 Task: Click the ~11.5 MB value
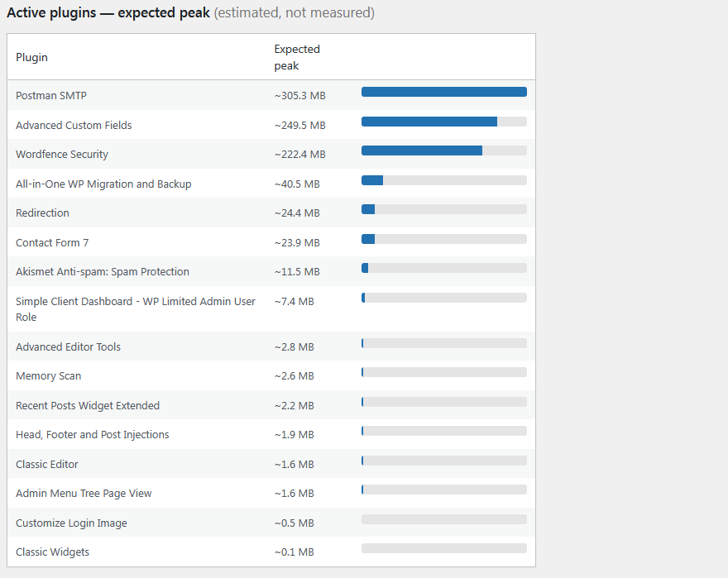pos(297,271)
